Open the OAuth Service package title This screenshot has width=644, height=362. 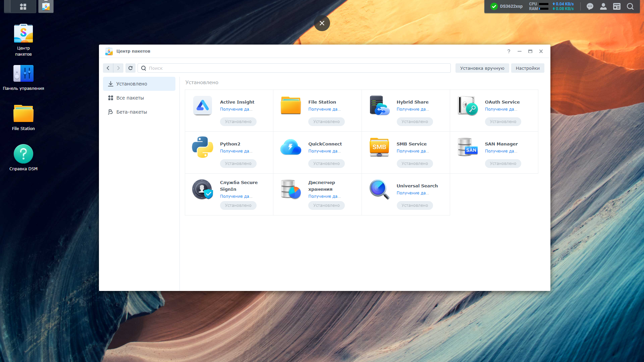pyautogui.click(x=502, y=102)
